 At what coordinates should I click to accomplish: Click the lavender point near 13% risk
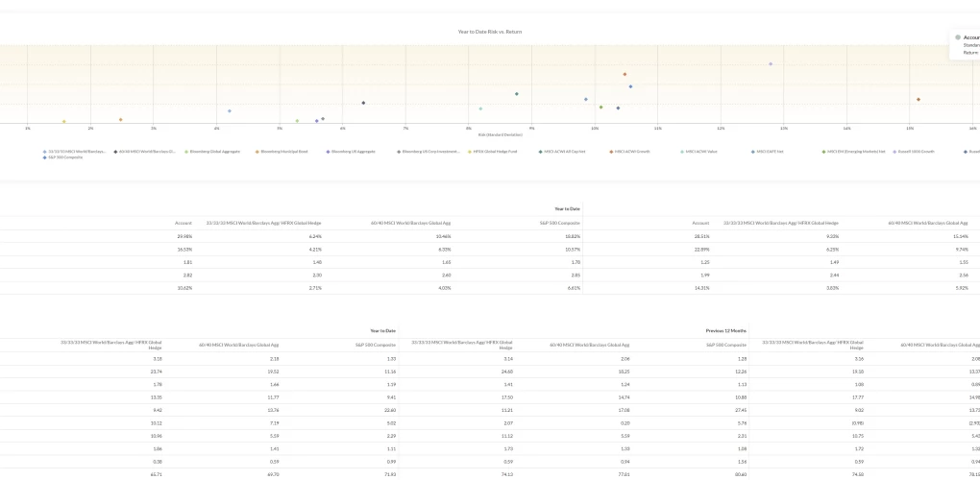tap(771, 63)
